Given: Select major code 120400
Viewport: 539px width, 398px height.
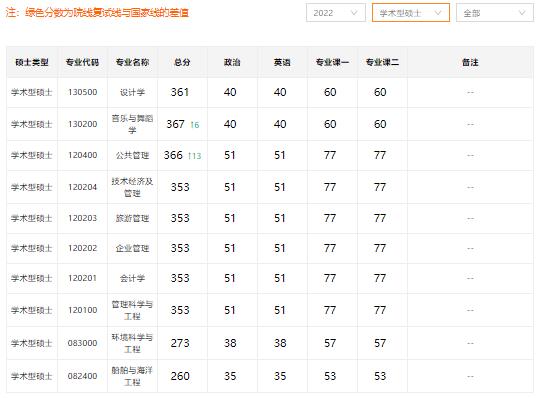Looking at the screenshot, I should point(82,155).
